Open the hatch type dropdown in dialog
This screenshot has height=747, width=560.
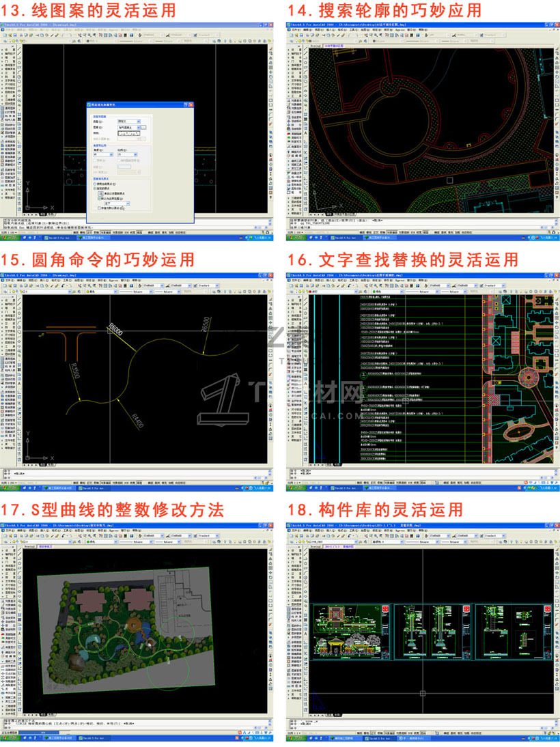point(129,122)
